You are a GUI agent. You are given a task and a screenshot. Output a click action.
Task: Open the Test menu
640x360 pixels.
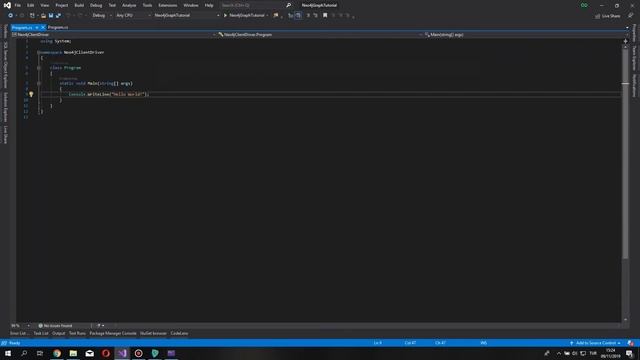112,5
